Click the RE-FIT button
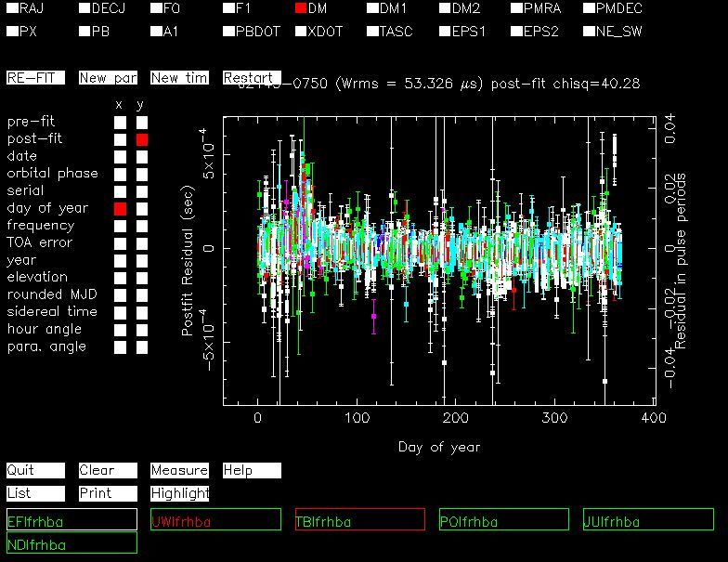This screenshot has height=562, width=728. click(x=35, y=78)
